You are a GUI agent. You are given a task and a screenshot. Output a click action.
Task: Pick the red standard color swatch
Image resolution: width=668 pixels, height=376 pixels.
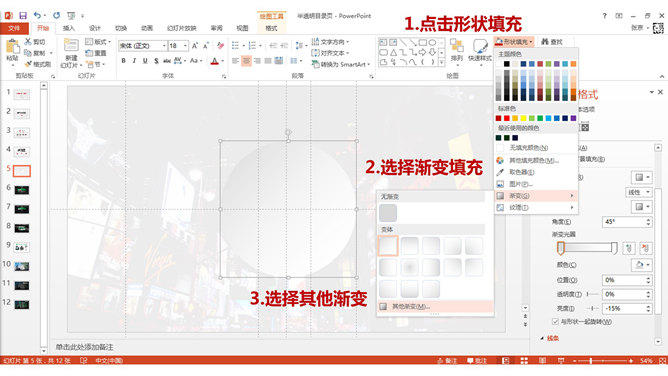click(507, 118)
